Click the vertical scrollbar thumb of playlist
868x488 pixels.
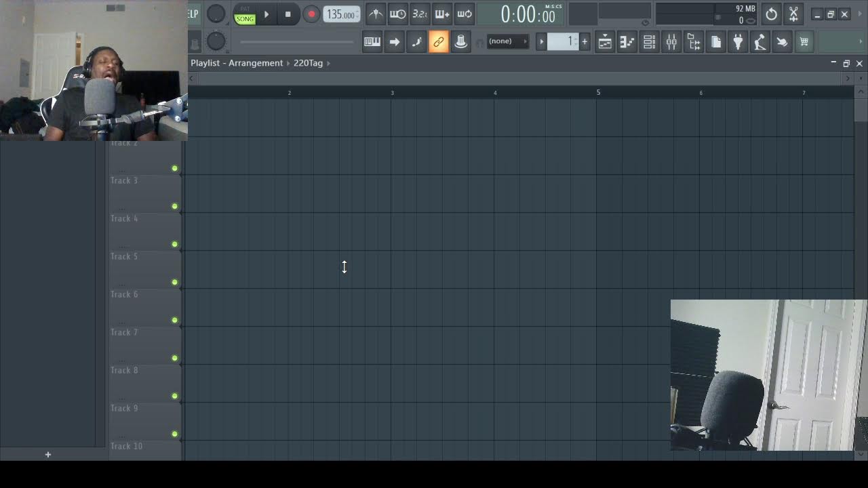point(861,110)
